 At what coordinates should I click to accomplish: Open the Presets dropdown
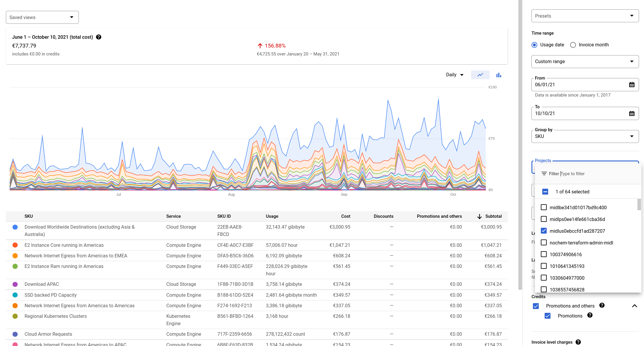(585, 16)
